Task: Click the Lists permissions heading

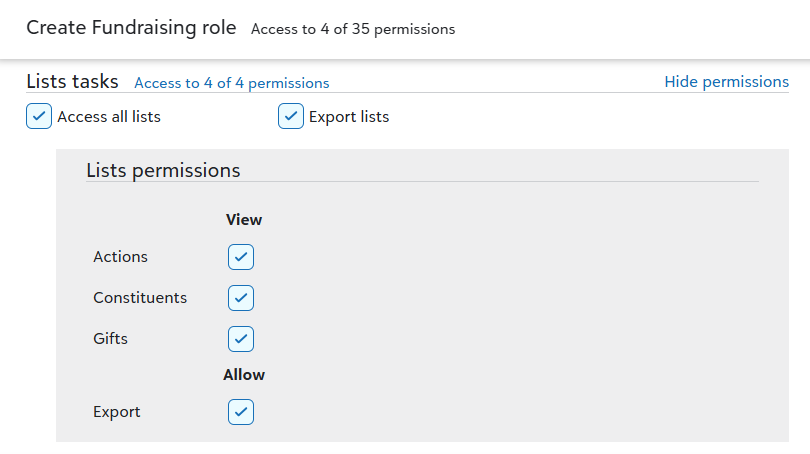Action: (x=163, y=170)
